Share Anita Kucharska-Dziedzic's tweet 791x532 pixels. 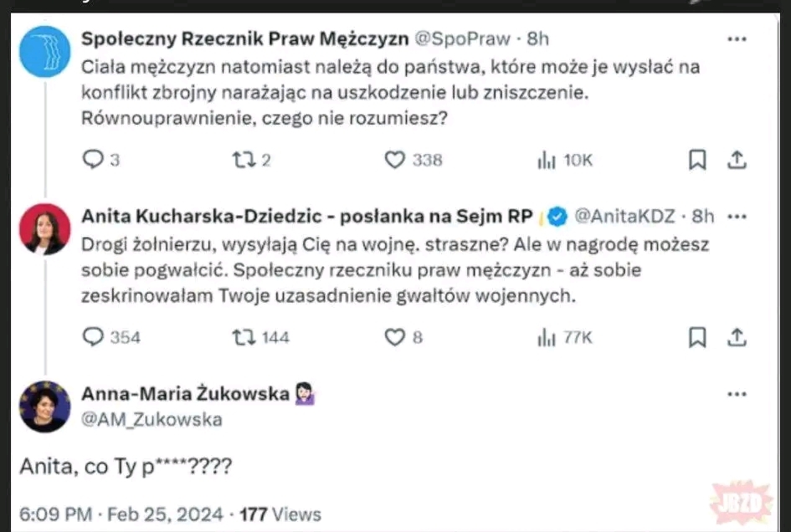737,337
